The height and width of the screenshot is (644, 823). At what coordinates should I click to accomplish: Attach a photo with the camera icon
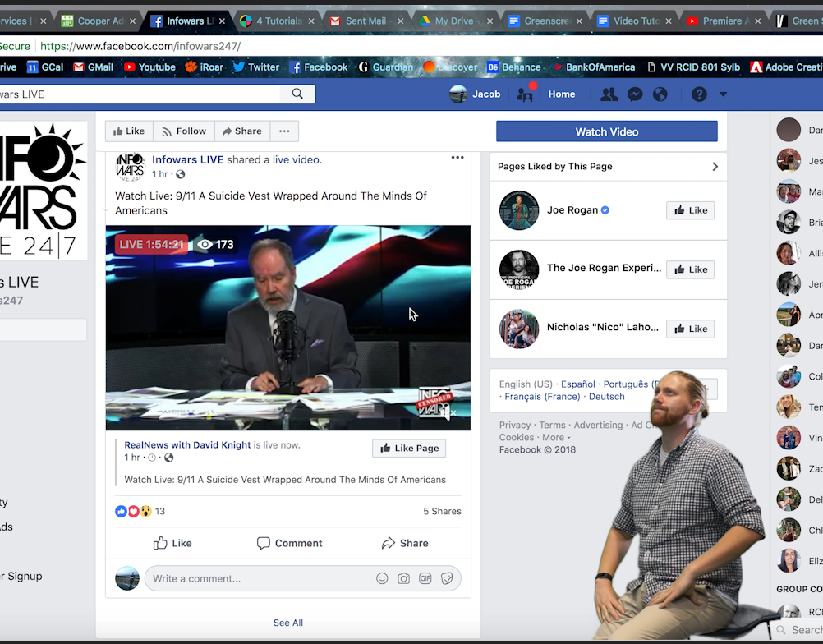tap(403, 578)
